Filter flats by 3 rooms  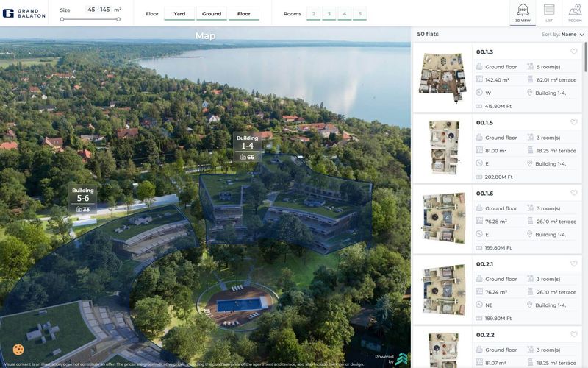click(329, 13)
